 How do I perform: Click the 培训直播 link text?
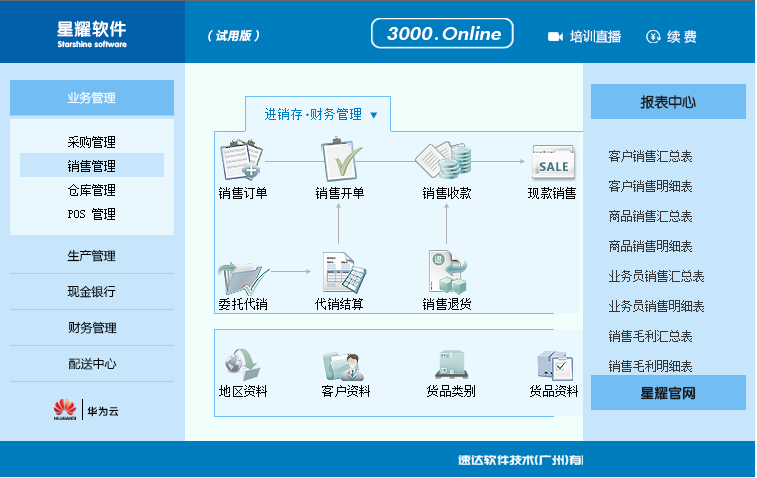point(595,37)
